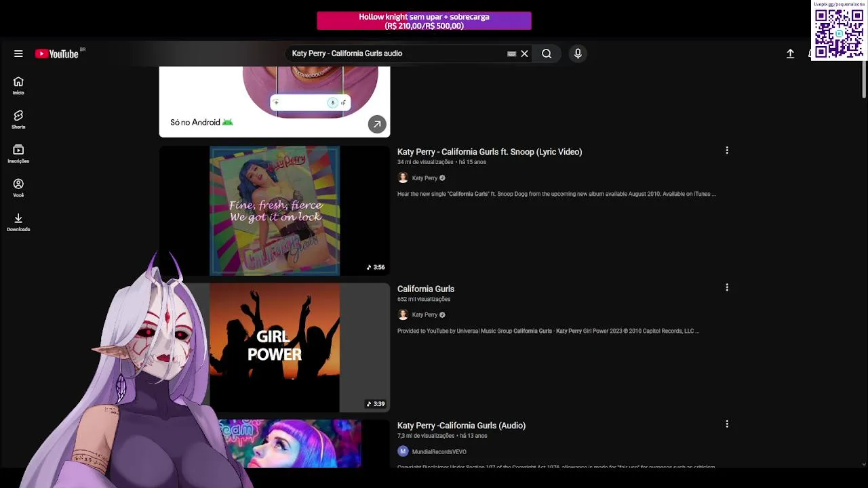The image size is (868, 488).
Task: Open Inscrições in the sidebar
Action: click(18, 154)
